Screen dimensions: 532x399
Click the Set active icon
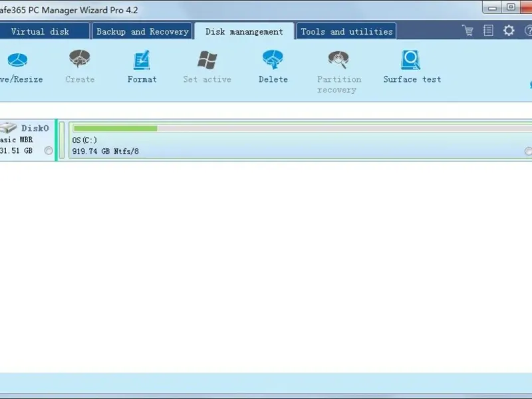[x=207, y=60]
